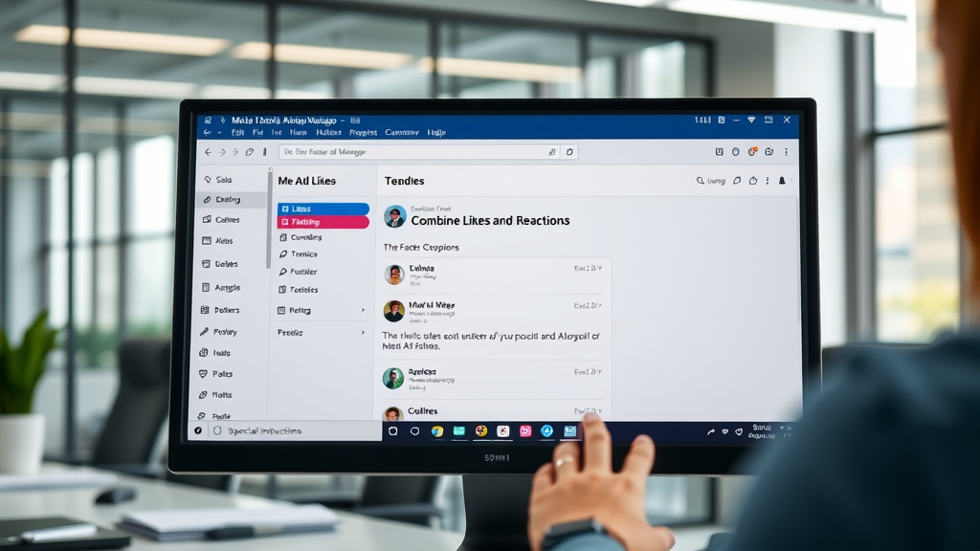Select the highlighted "Dreting" sidebar item
The image size is (980, 551).
230,199
